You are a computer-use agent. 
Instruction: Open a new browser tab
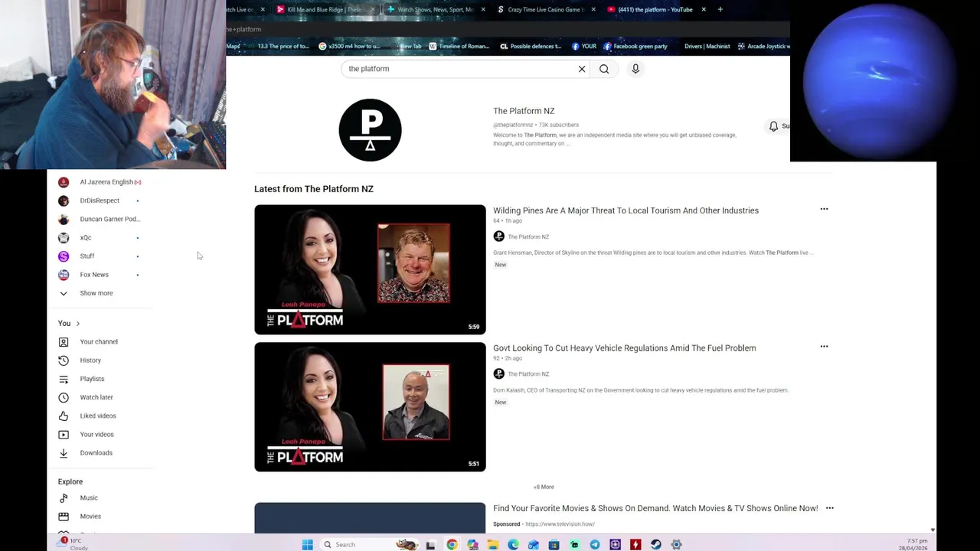[720, 9]
